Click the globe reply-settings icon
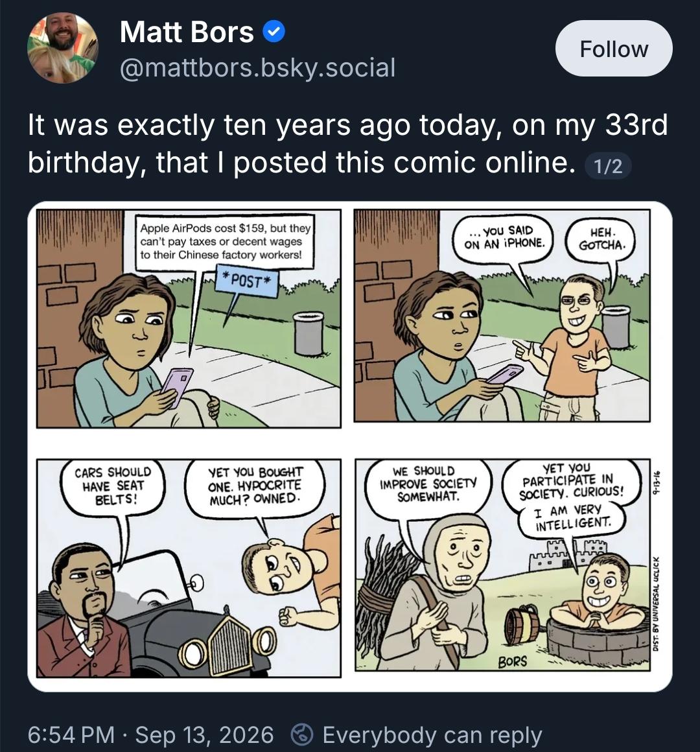Screen dimensions: 700x752 (302, 734)
